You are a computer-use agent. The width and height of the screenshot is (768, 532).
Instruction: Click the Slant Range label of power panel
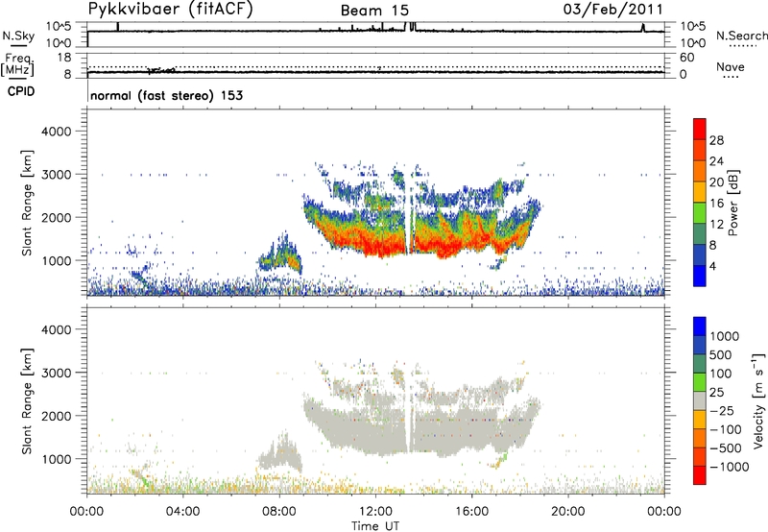(x=27, y=203)
